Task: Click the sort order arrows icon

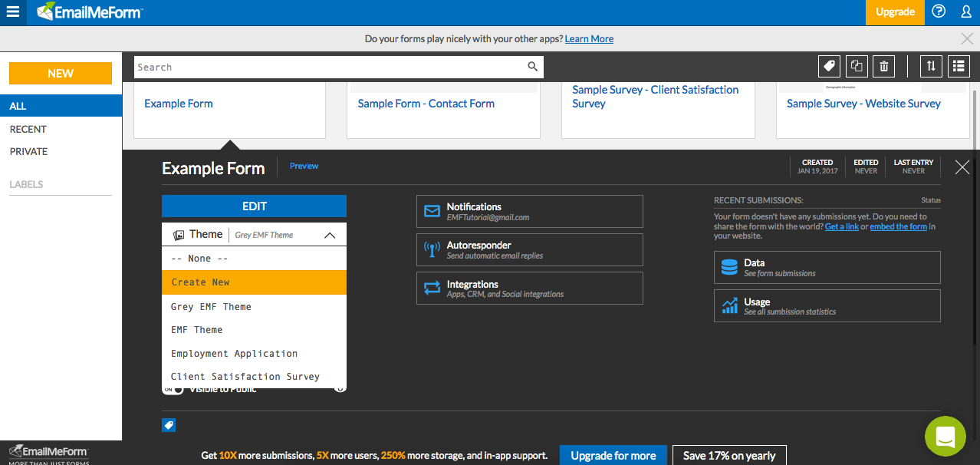Action: (x=931, y=67)
